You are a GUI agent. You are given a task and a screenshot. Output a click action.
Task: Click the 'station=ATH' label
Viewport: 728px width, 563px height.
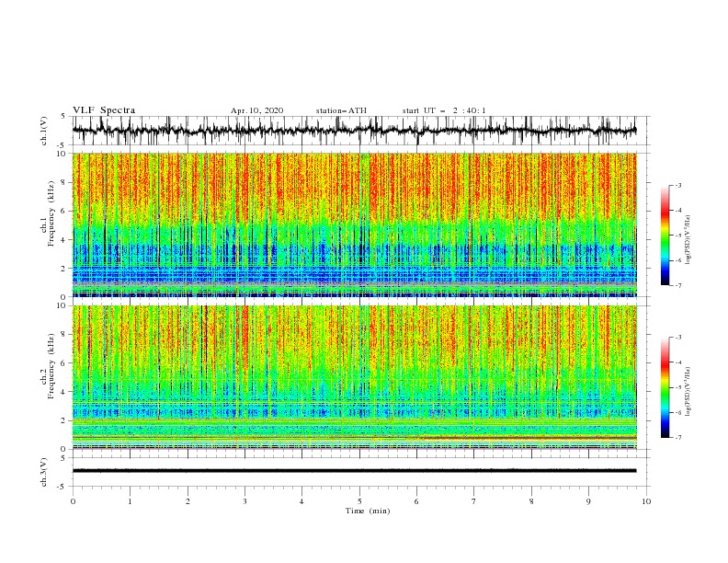coord(341,110)
